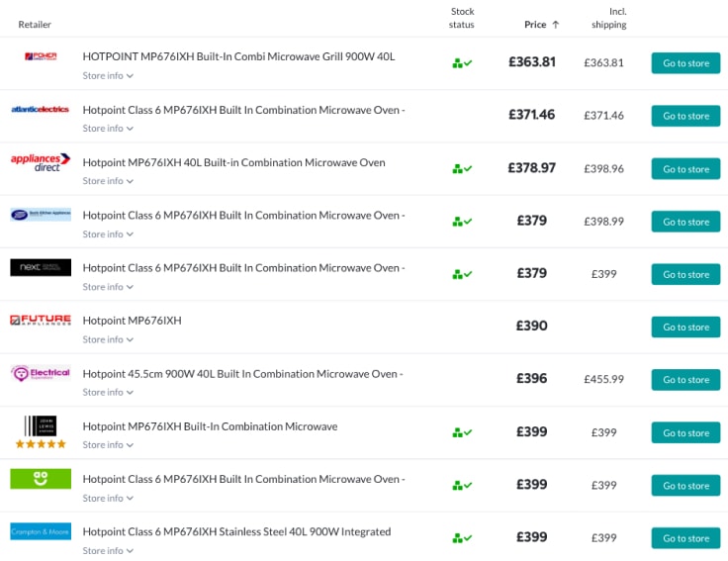The image size is (728, 561).
Task: Expand Store info for Future Appliances listing
Action: point(108,339)
